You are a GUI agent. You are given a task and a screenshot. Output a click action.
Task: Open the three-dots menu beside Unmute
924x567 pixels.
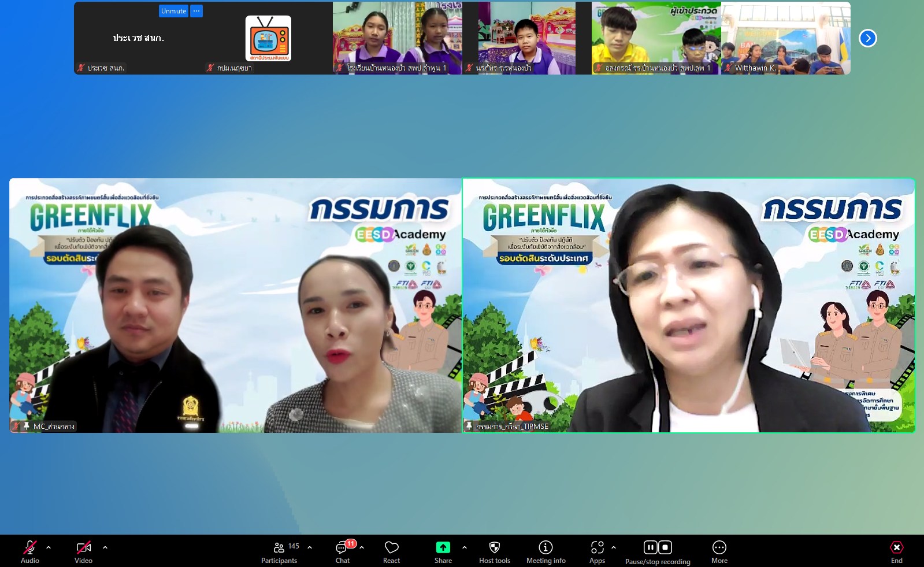196,11
